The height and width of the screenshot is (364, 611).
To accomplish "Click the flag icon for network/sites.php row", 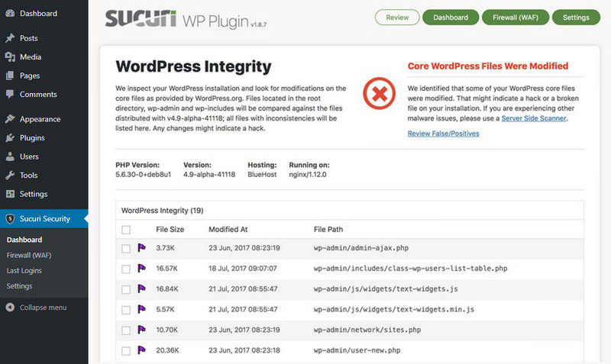I will click(x=142, y=330).
